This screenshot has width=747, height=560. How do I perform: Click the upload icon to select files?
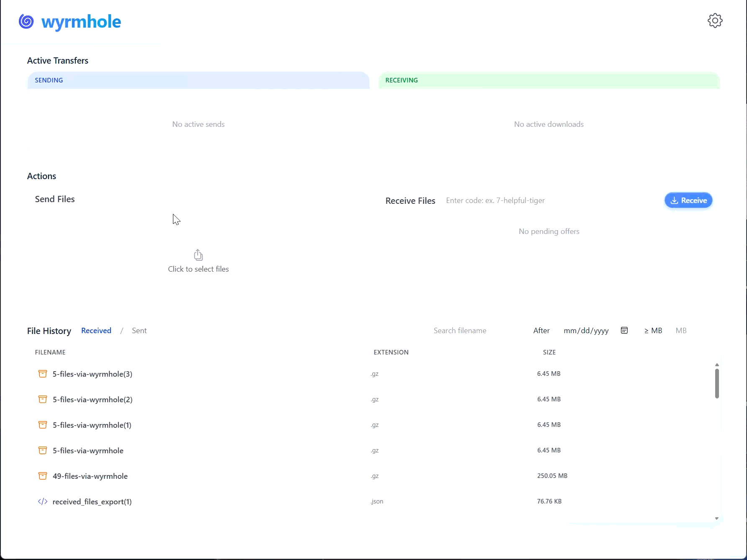coord(198,255)
